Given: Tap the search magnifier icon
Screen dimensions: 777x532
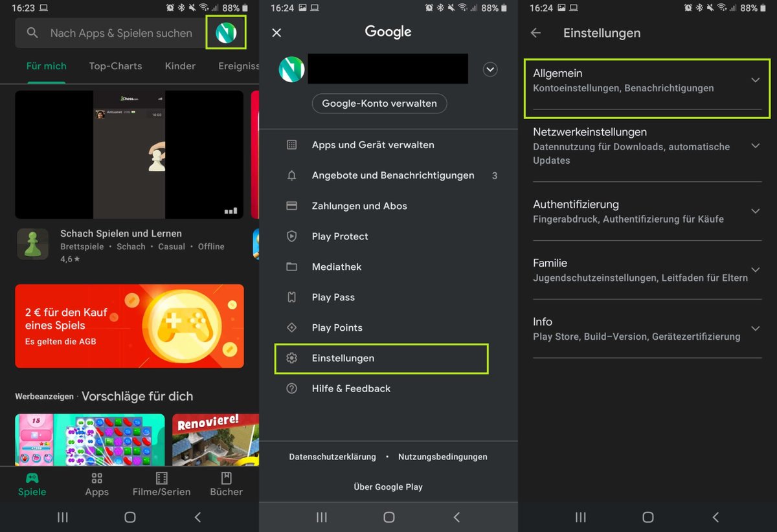Looking at the screenshot, I should [32, 33].
